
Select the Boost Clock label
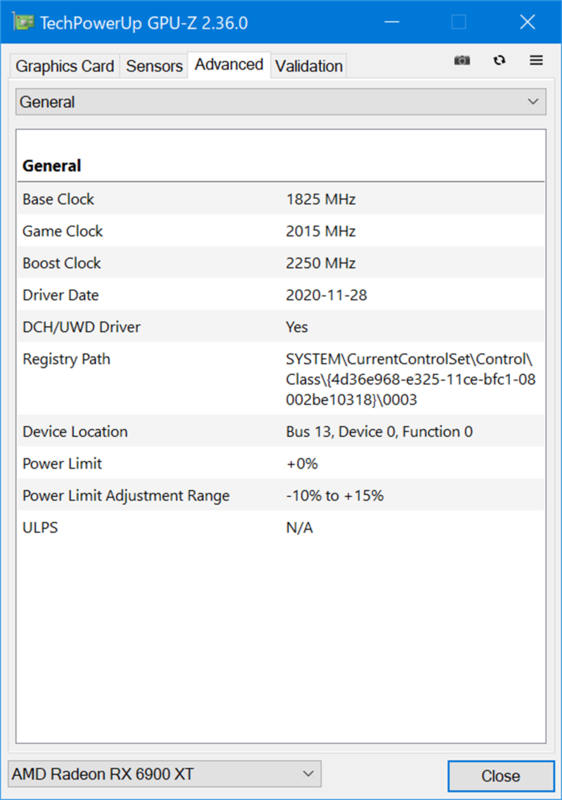(62, 263)
